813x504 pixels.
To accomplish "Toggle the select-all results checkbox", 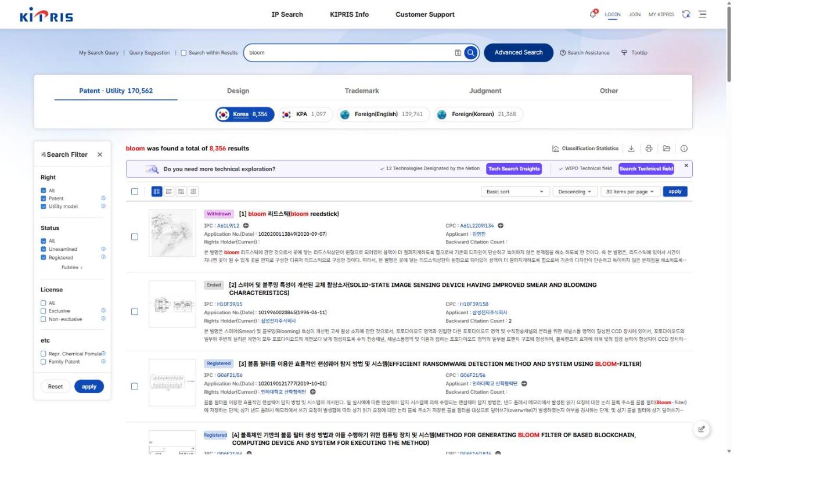I will (135, 192).
